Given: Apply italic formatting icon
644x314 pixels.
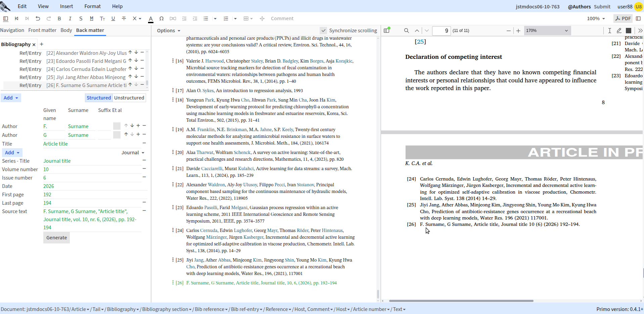Looking at the screenshot, I should pyautogui.click(x=70, y=18).
